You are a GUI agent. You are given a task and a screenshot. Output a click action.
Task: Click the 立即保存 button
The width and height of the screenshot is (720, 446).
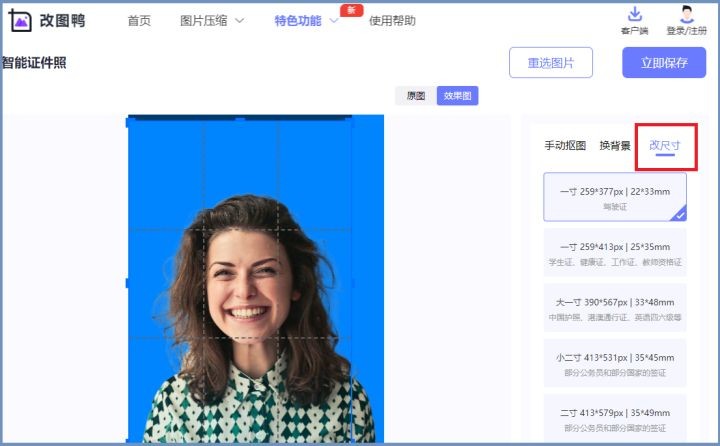point(664,62)
